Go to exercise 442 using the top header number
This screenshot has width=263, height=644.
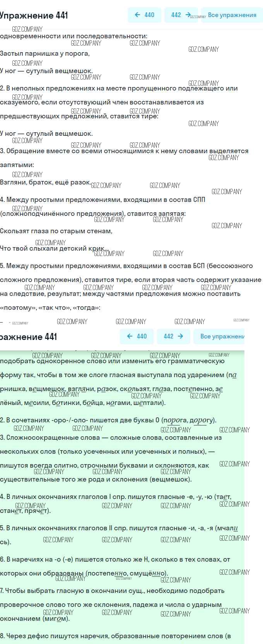pyautogui.click(x=176, y=15)
